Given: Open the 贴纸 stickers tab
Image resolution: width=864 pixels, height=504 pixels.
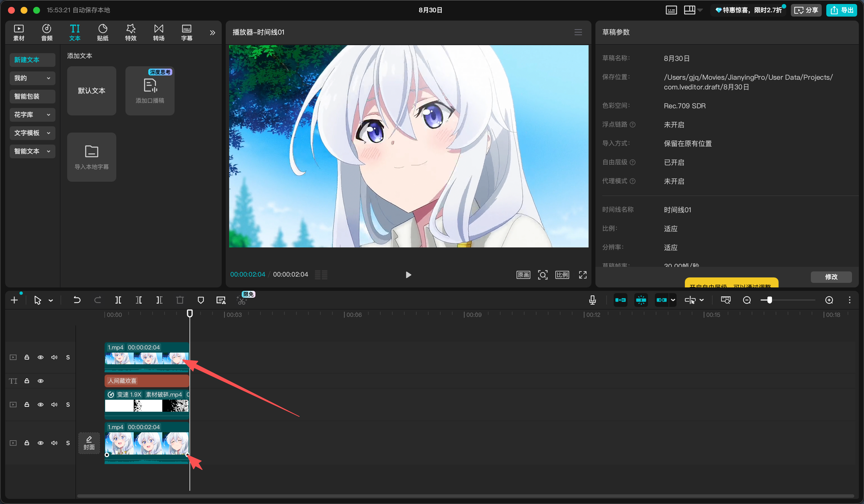Looking at the screenshot, I should (x=103, y=33).
